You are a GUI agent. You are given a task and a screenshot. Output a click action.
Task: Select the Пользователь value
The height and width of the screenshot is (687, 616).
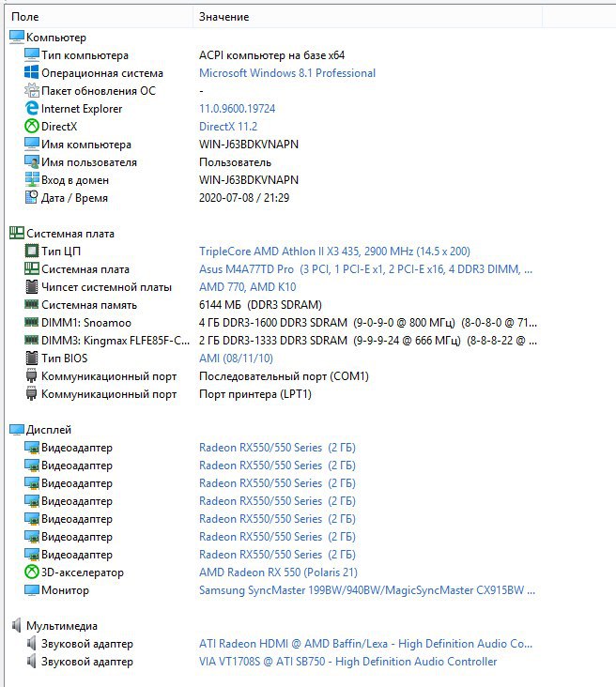235,162
